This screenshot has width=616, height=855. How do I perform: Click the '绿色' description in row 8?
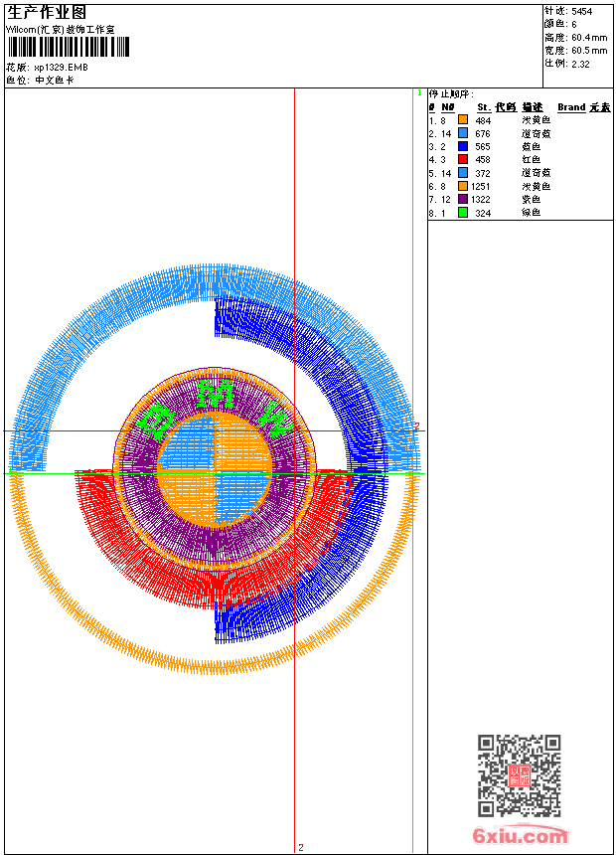coord(531,212)
